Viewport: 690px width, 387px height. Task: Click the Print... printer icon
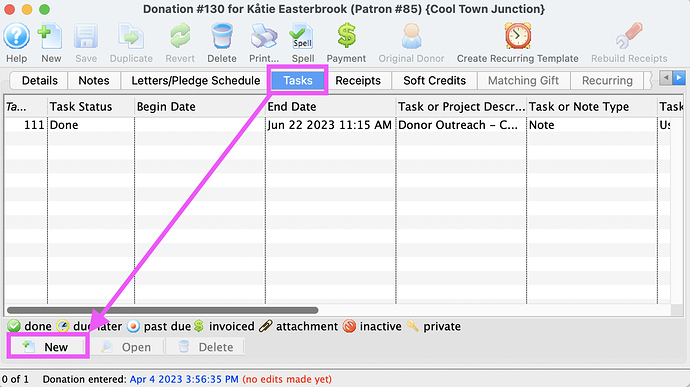coord(264,36)
